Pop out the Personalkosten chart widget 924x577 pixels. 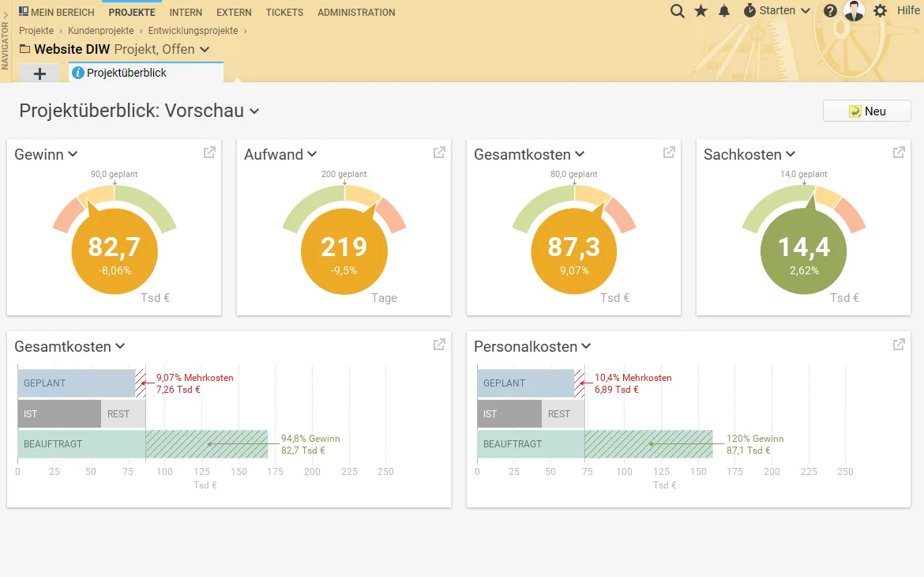coord(899,344)
